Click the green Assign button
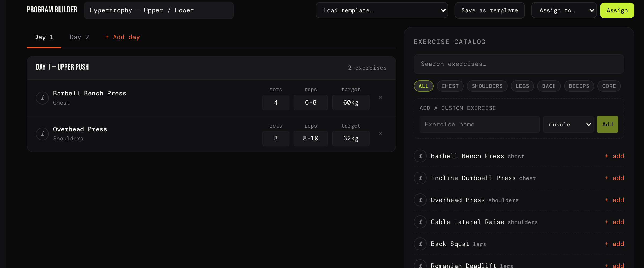The image size is (644, 268). [x=617, y=10]
